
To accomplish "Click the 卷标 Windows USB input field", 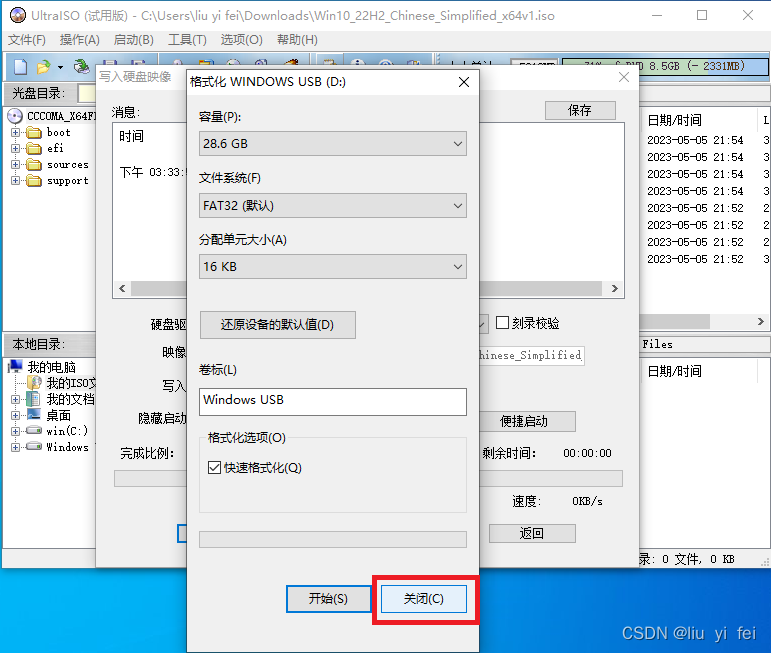I will pos(332,402).
